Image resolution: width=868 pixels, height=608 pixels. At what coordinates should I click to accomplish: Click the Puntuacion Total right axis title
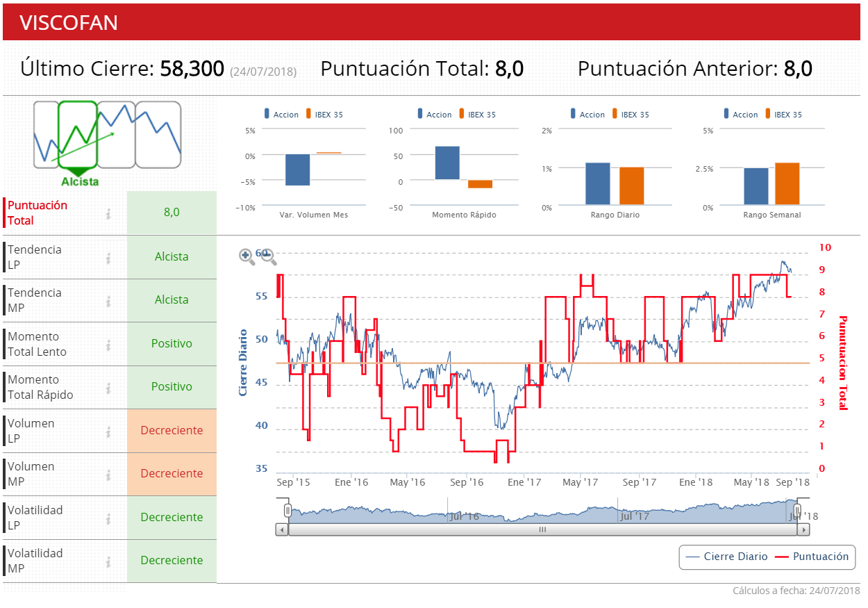point(843,362)
